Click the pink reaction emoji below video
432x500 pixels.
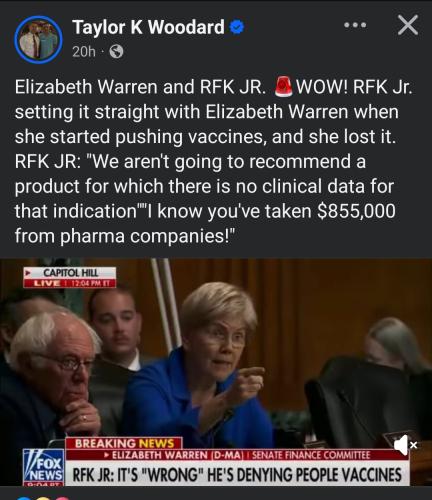[x=62, y=498]
